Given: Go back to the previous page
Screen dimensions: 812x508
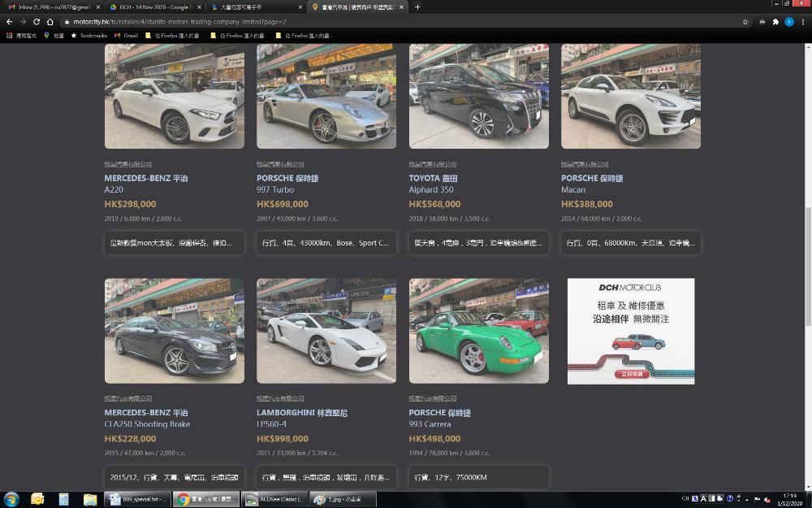Looking at the screenshot, I should coord(9,22).
